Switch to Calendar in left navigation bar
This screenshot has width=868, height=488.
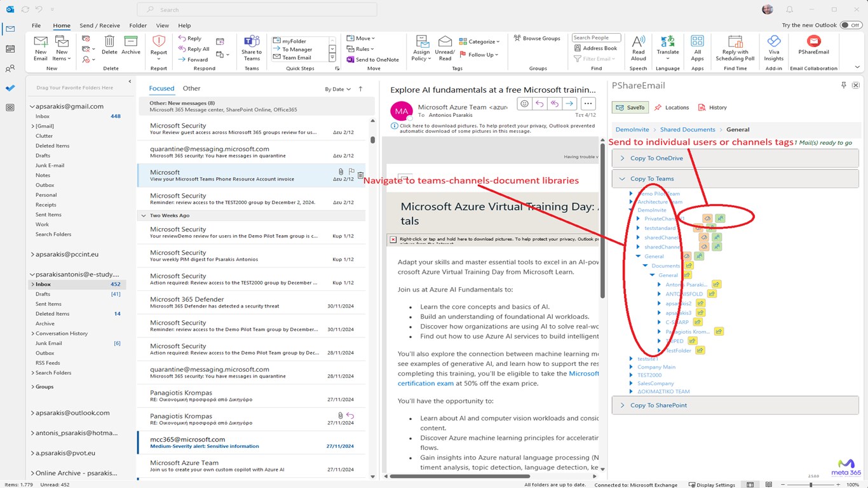pyautogui.click(x=10, y=49)
